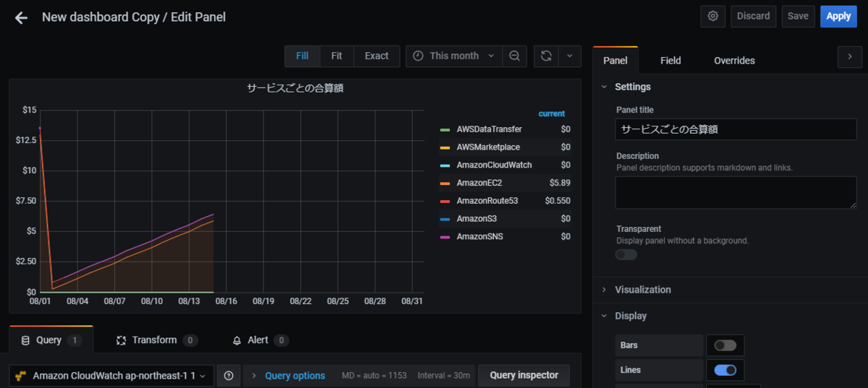Screen dimensions: 868x388
Task: Toggle AmazonS3 series in legend
Action: (x=477, y=219)
